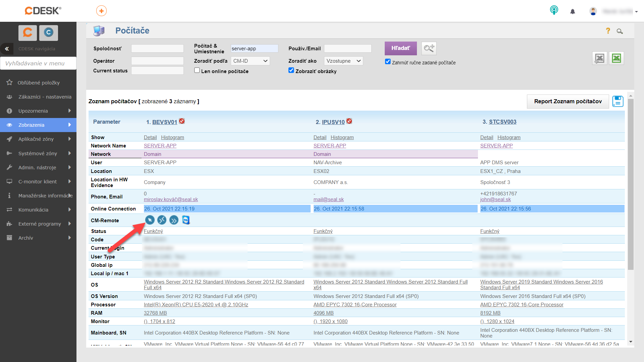Screen dimensions: 644x362
Task: Open Histogram link for BEVSV01
Action: (172, 137)
